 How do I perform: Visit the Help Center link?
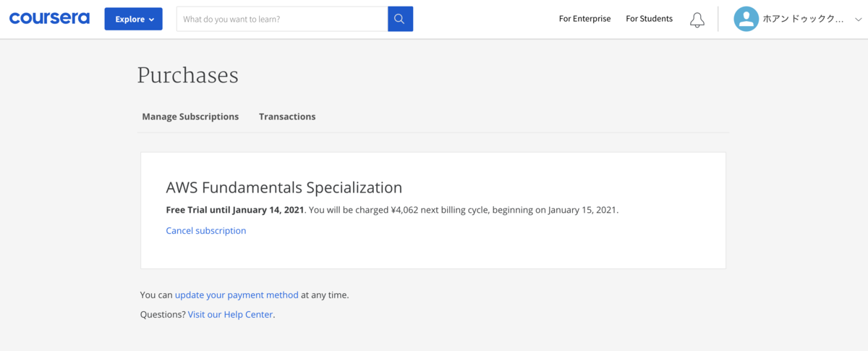(231, 315)
